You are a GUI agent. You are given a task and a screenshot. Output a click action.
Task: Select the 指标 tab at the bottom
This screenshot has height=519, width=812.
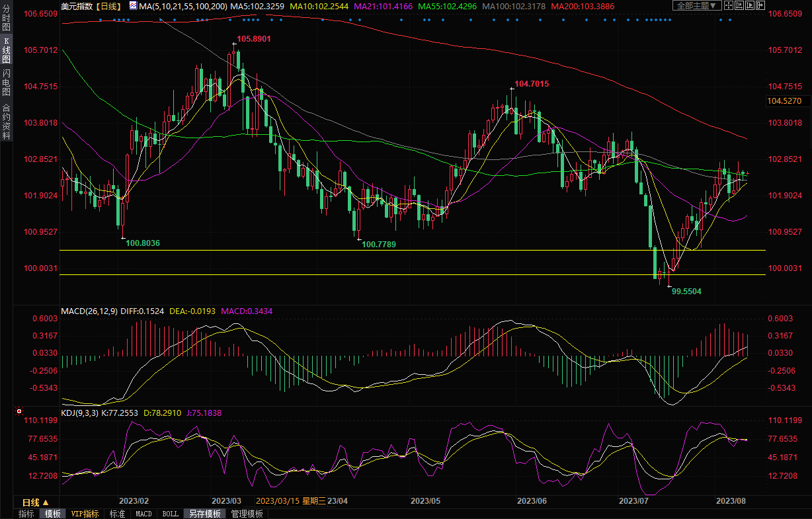[26, 514]
